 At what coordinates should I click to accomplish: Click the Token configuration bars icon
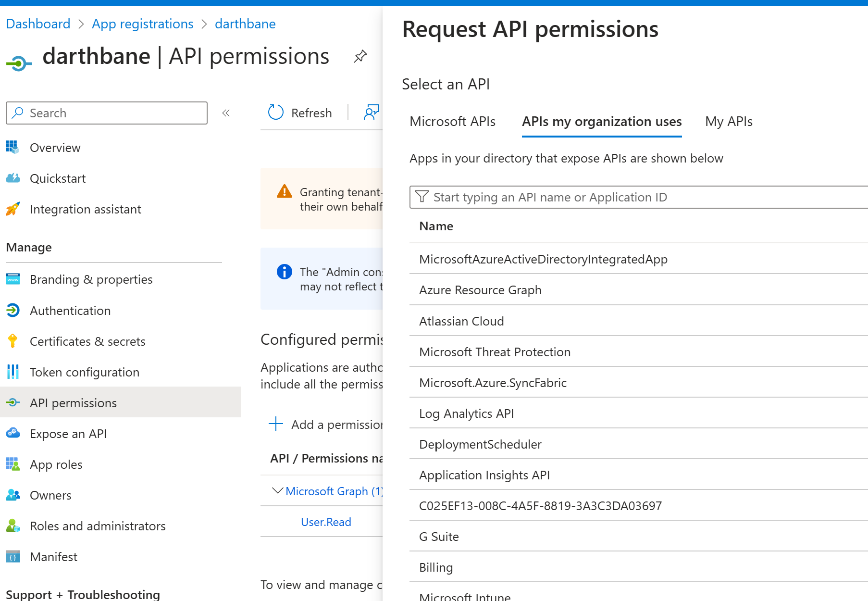click(13, 372)
